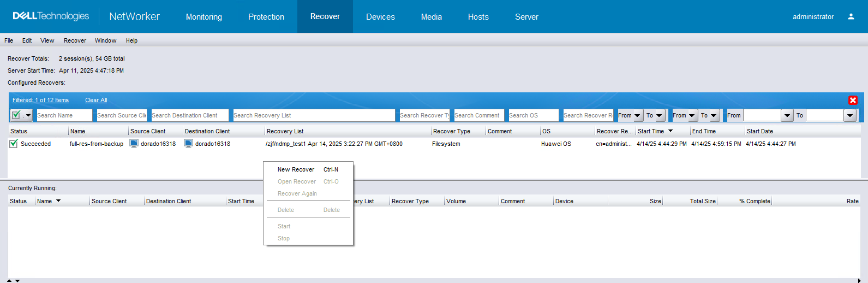Open the Start Time From dropdown

(x=637, y=115)
